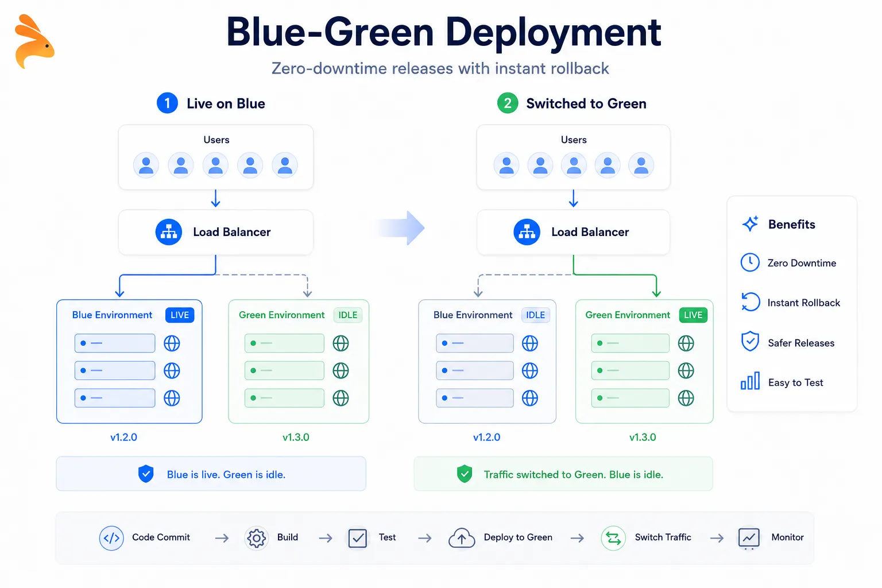Click the IDLE badge on Blue Environment
Viewport: 882px width, 588px height.
536,315
